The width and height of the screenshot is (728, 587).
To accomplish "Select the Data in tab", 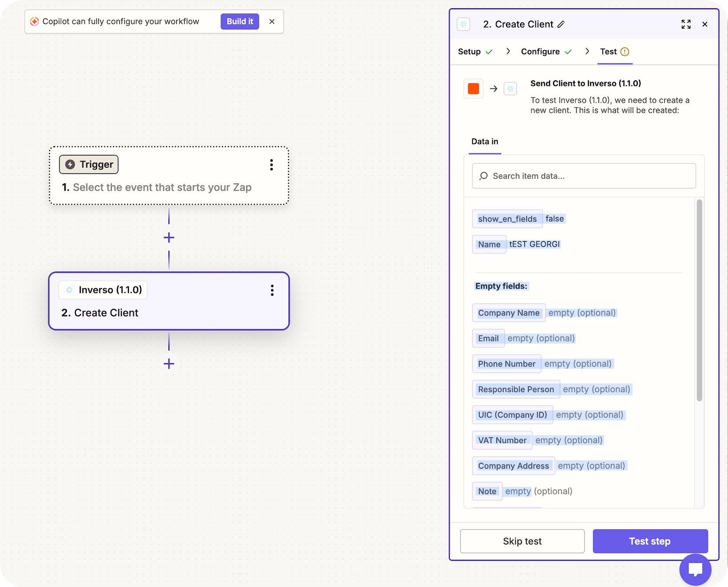I will click(485, 142).
